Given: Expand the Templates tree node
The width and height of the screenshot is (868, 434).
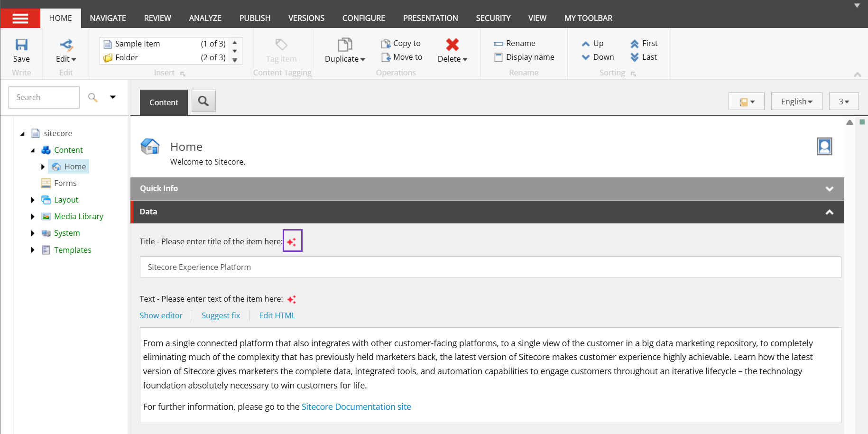Looking at the screenshot, I should (32, 250).
